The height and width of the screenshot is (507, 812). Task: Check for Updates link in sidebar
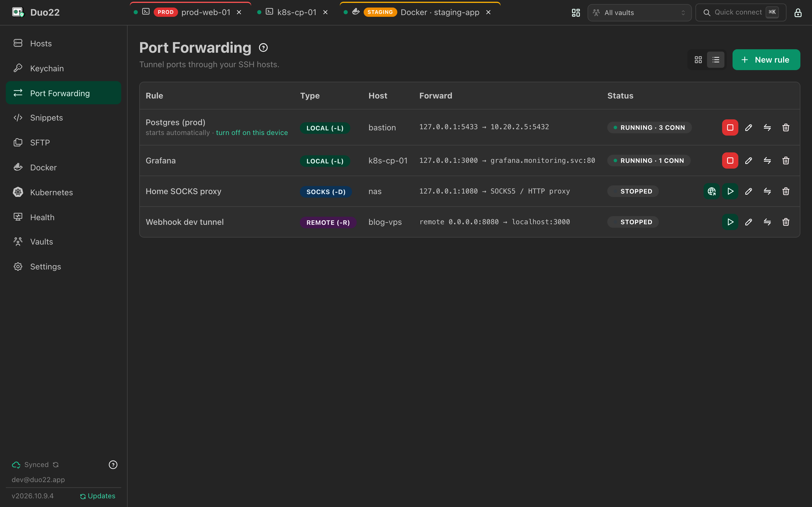point(98,496)
